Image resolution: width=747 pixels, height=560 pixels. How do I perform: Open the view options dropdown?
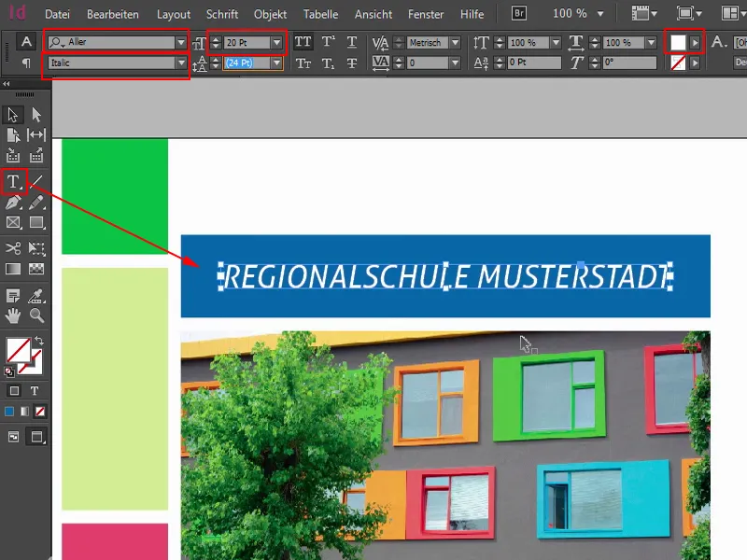644,13
